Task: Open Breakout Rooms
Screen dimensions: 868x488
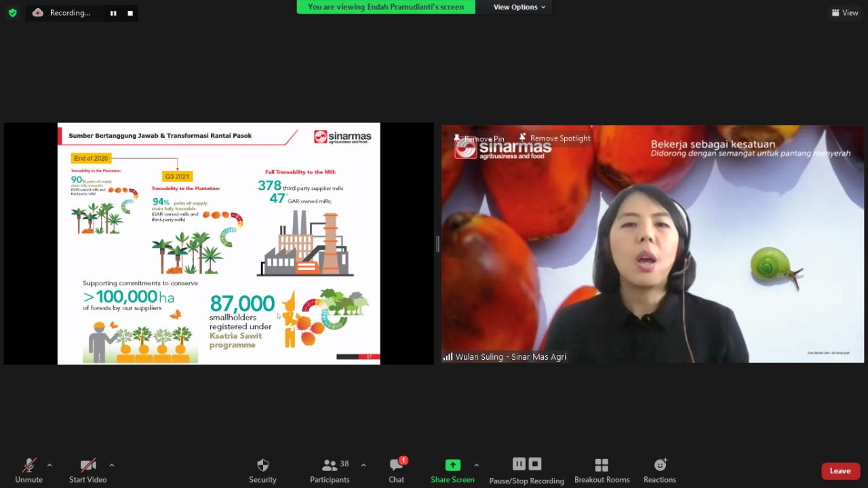Action: click(x=601, y=470)
